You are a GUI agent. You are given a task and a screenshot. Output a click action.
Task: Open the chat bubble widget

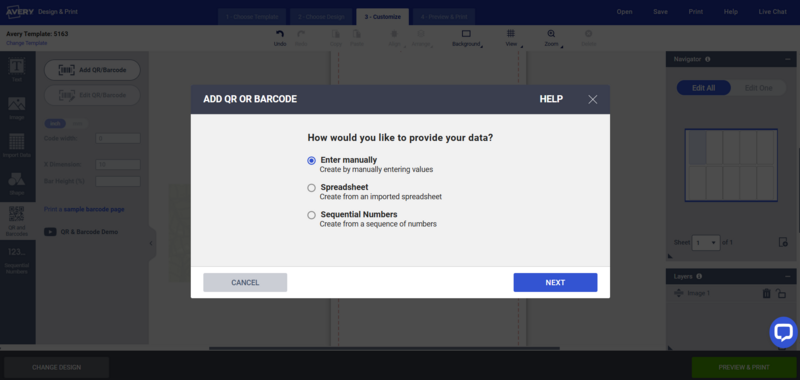[x=783, y=332]
